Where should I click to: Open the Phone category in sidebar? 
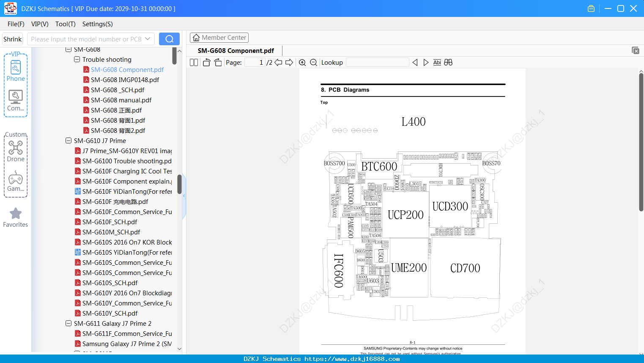(16, 71)
